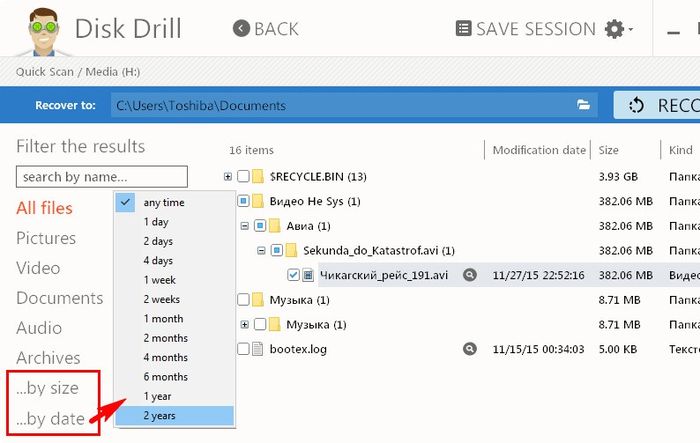Image resolution: width=700 pixels, height=443 pixels.
Task: Show All files filter
Action: [x=44, y=208]
